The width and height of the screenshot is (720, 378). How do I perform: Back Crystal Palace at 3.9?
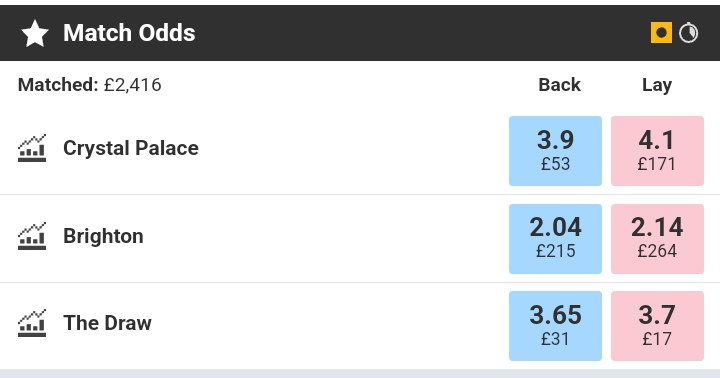[x=555, y=151]
